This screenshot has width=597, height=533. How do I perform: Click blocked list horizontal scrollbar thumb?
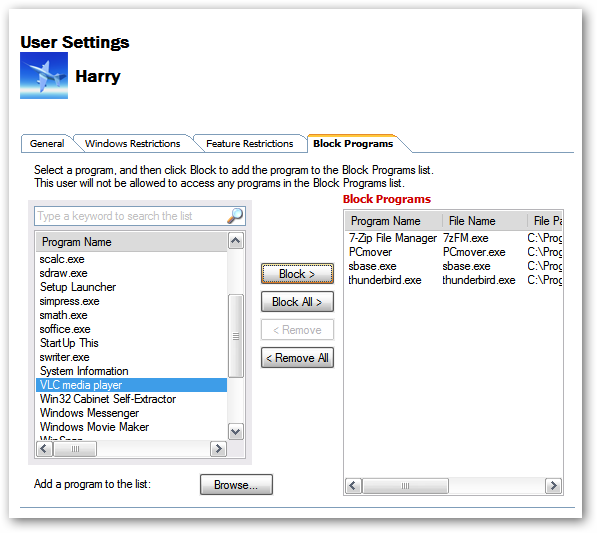[405, 486]
